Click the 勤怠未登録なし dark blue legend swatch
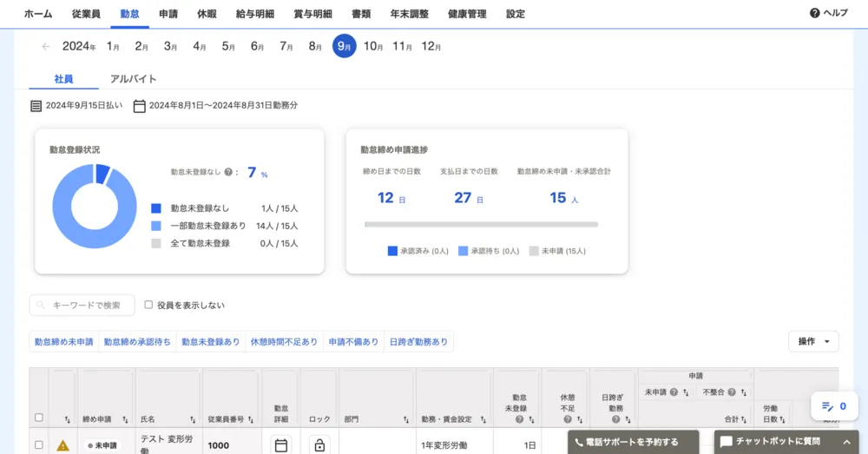Image resolution: width=868 pixels, height=454 pixels. click(x=156, y=208)
